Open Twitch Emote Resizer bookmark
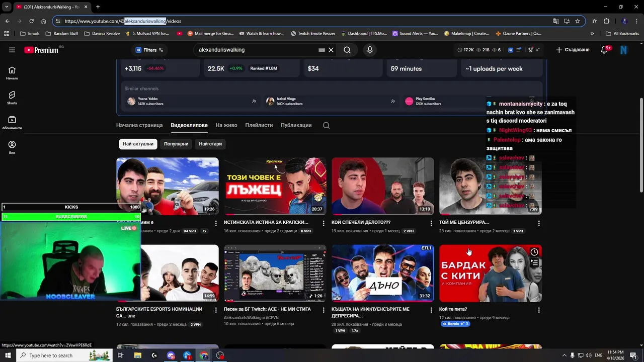This screenshot has height=362, width=644. click(x=313, y=34)
